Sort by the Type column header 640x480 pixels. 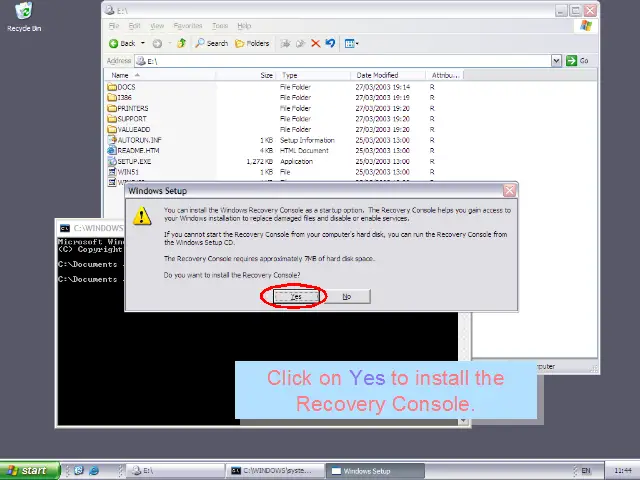click(313, 75)
